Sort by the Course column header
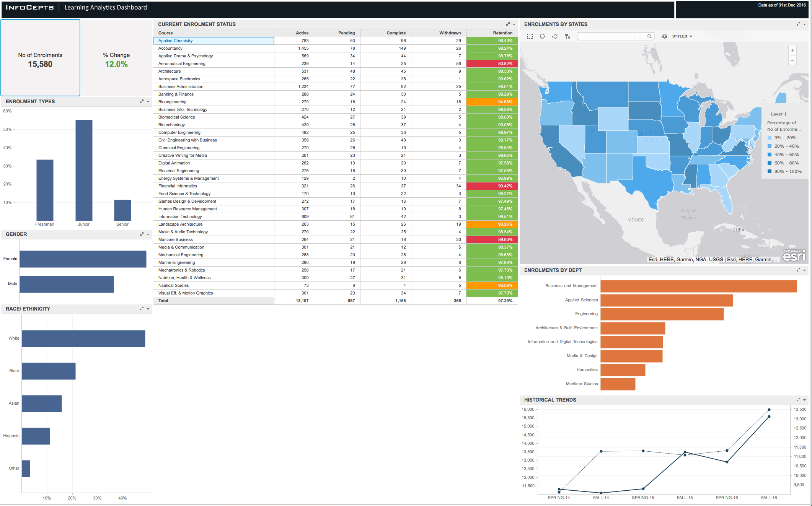The width and height of the screenshot is (812, 506). pyautogui.click(x=214, y=33)
